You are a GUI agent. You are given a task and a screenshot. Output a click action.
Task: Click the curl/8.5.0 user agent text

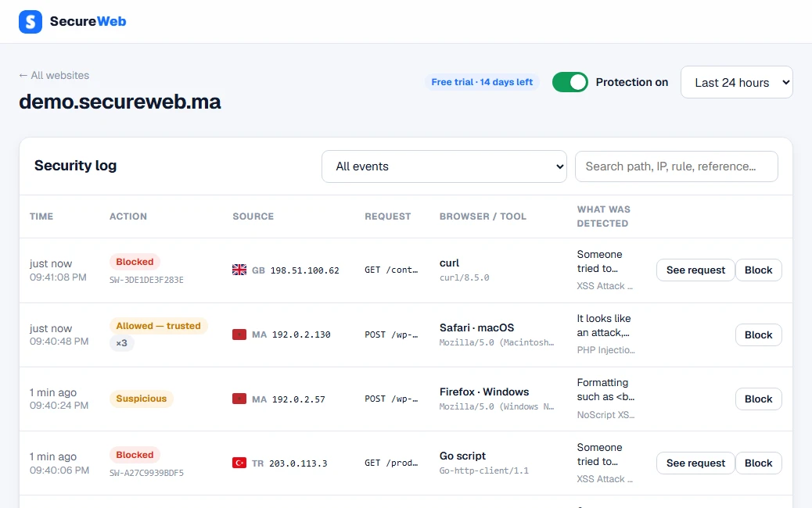[x=465, y=277]
